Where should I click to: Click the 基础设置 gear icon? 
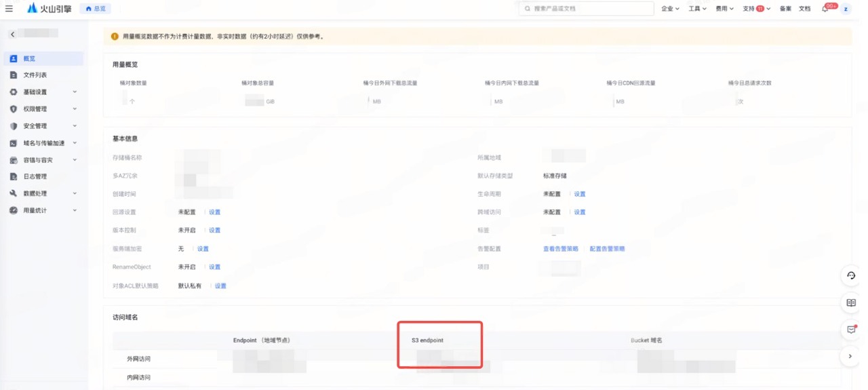point(14,92)
